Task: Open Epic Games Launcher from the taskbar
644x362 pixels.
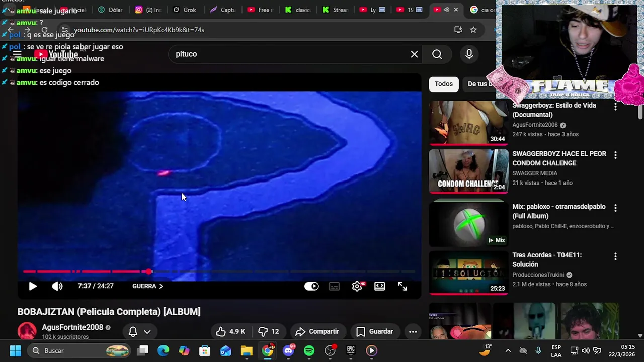Action: tap(351, 351)
